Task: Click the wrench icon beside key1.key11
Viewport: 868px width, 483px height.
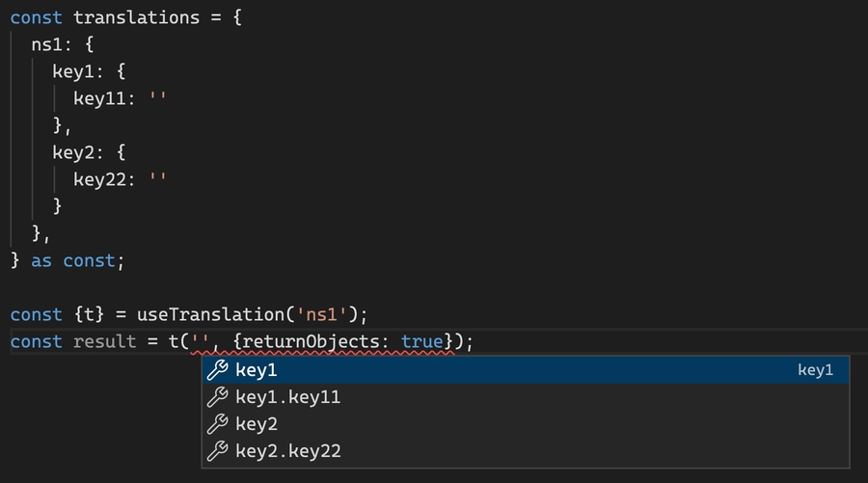Action: click(217, 397)
